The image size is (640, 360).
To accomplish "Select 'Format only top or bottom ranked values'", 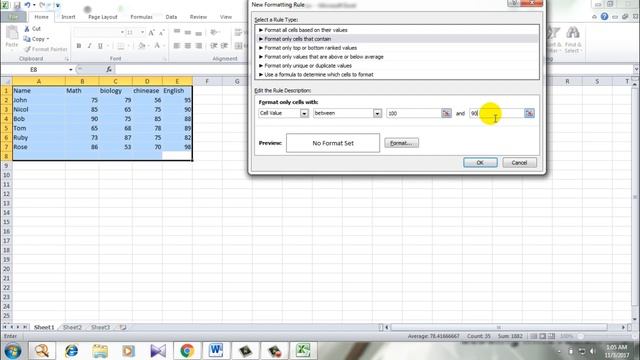I will 397,48.
